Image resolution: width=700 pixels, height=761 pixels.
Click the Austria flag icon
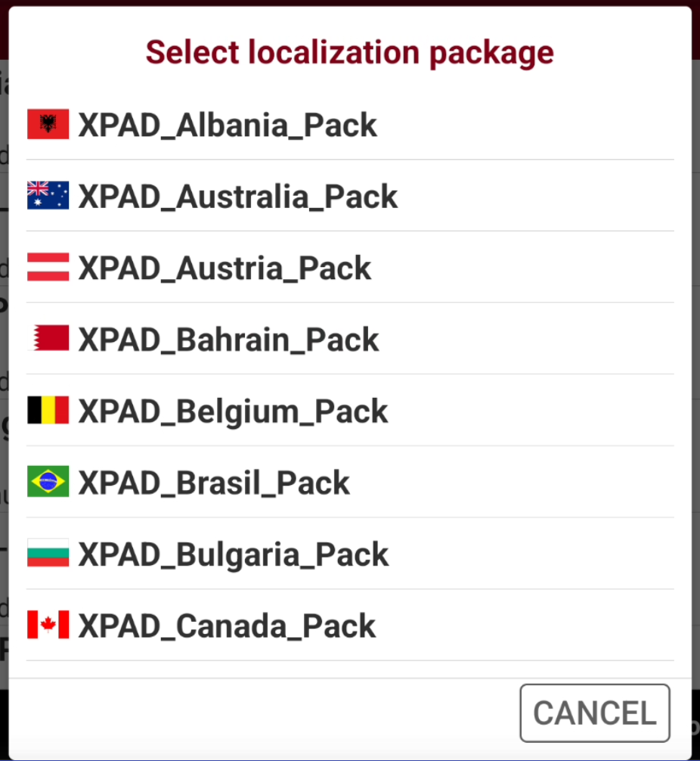(x=48, y=267)
